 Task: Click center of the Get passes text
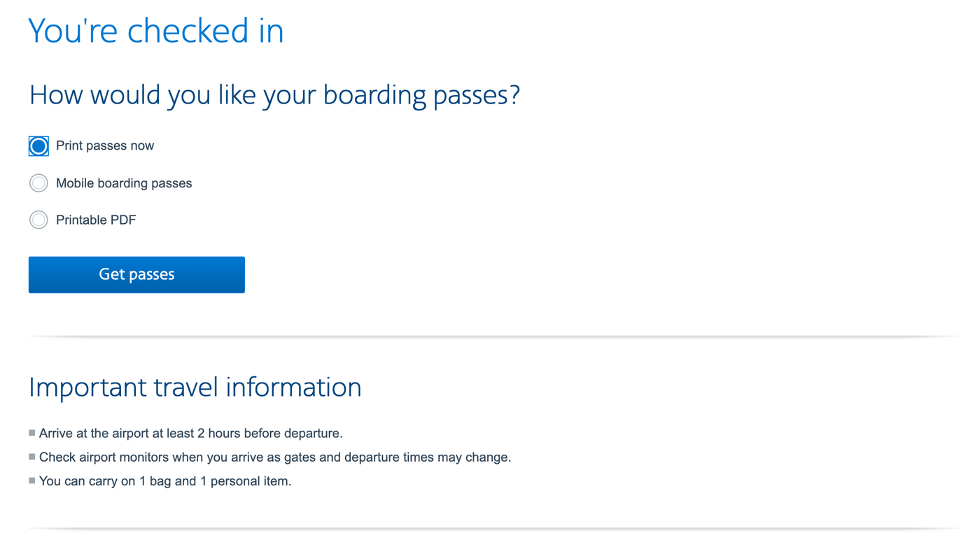click(136, 274)
